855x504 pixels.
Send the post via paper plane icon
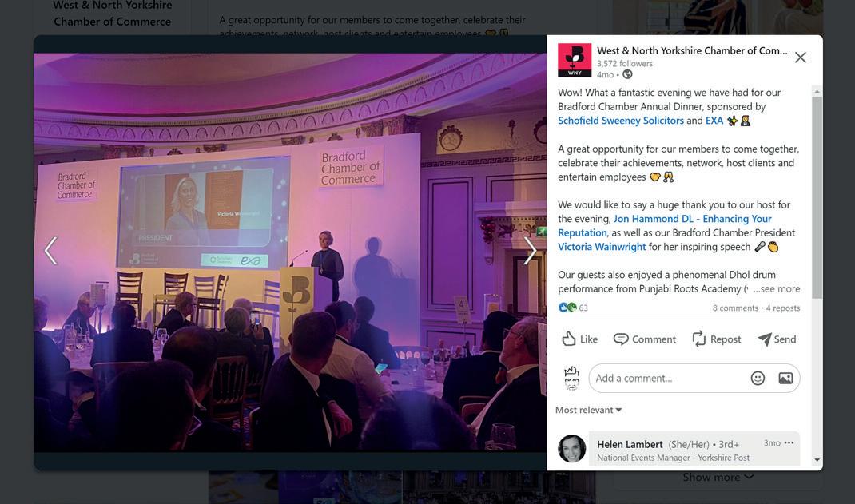[777, 339]
